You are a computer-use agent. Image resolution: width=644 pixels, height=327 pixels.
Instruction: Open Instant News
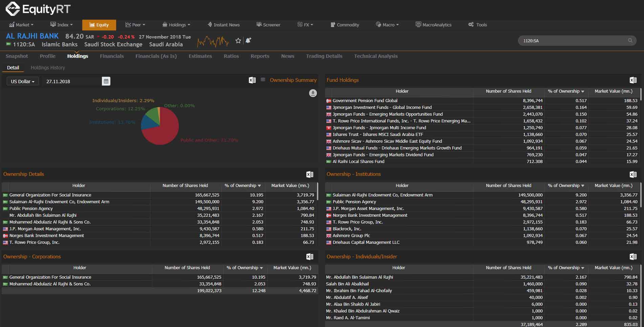(223, 25)
